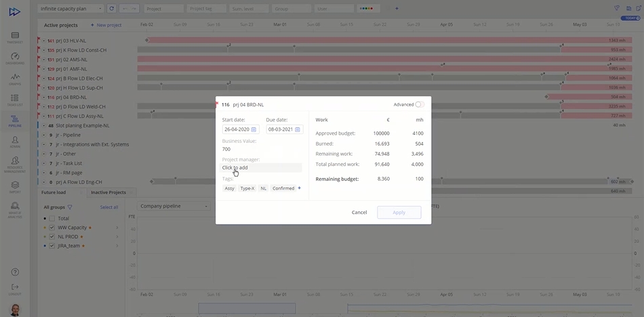Uncheck the JIRA_team checkbox
The height and width of the screenshot is (317, 644).
52,245
